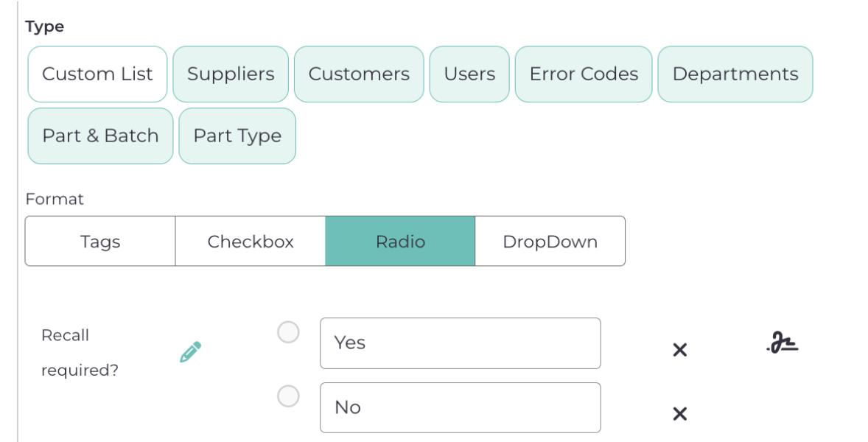Click the pencil edit icon beside Recall required
Viewport: 868px width, 442px height.
[x=190, y=352]
